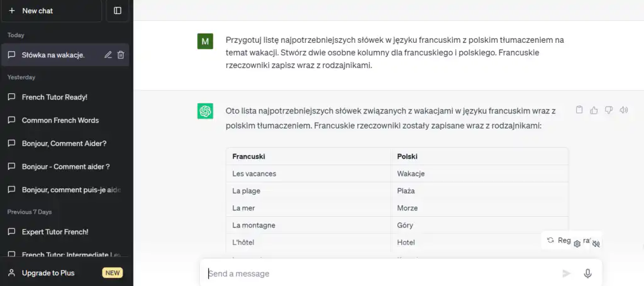Collapse the sidebar with the panel icon
This screenshot has height=286, width=644.
pyautogui.click(x=118, y=11)
